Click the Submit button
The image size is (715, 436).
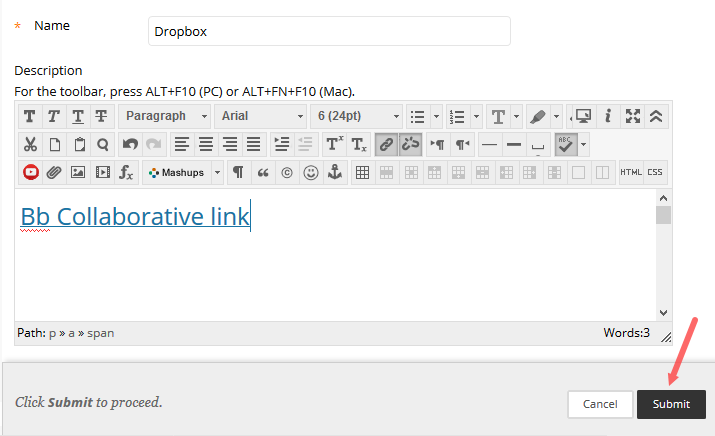pos(671,404)
